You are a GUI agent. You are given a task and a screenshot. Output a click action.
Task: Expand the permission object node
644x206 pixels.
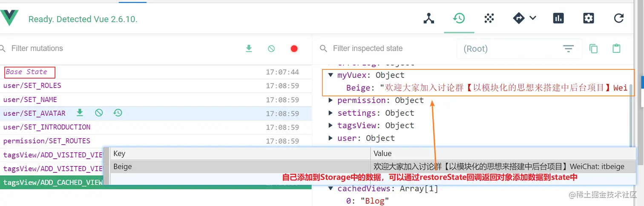(331, 100)
